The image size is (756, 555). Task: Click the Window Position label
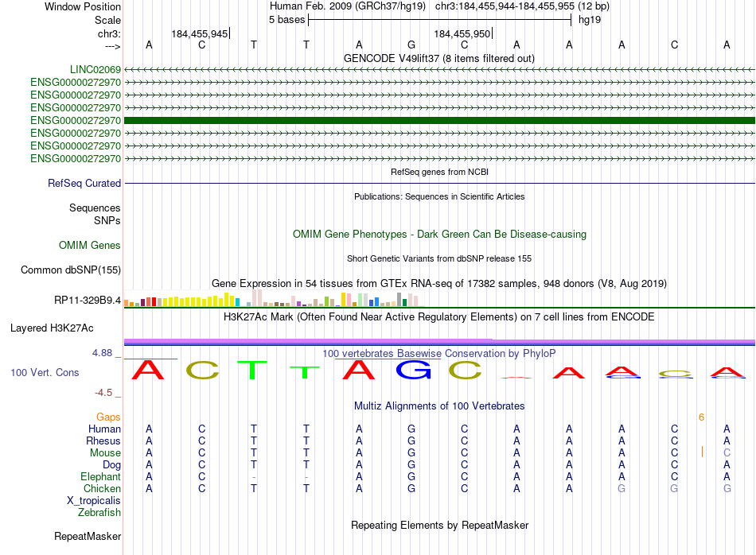[x=83, y=6]
